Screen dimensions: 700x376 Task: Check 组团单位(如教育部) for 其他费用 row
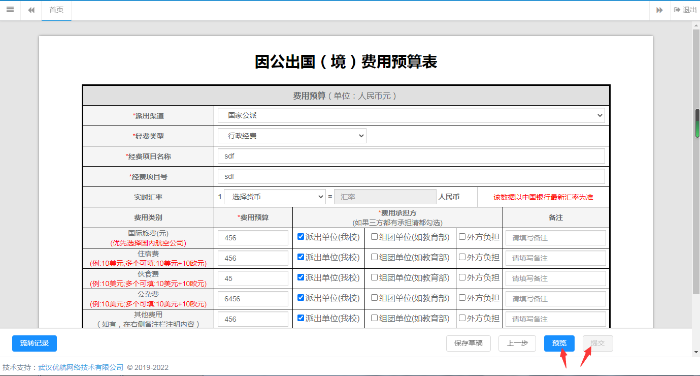tap(375, 318)
